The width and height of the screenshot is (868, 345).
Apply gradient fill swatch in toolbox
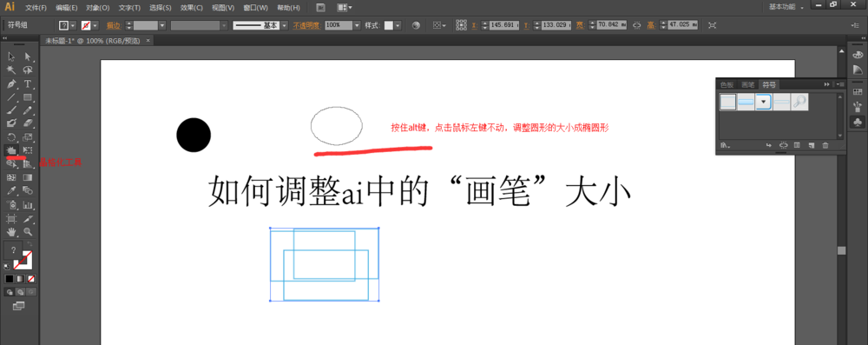tap(20, 278)
